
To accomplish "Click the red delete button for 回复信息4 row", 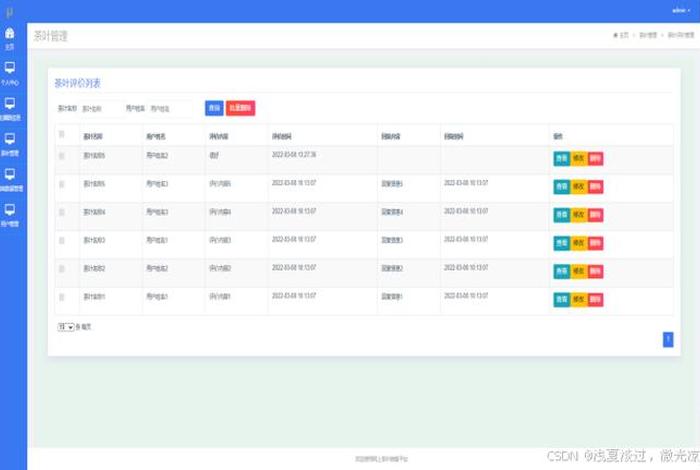I will point(595,215).
